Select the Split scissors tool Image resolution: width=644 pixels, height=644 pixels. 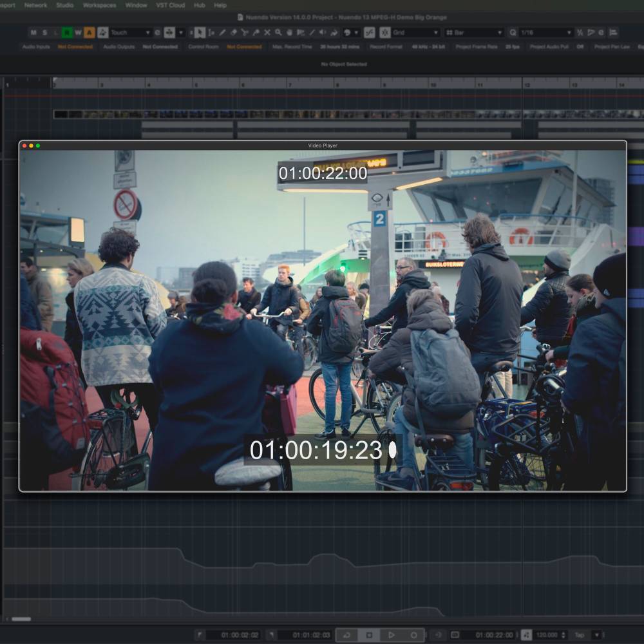(x=245, y=32)
